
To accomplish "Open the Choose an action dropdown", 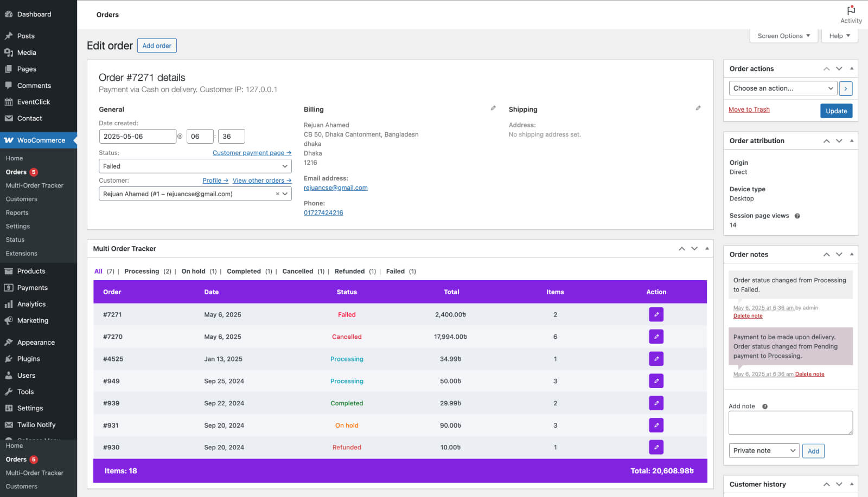I will (x=783, y=88).
